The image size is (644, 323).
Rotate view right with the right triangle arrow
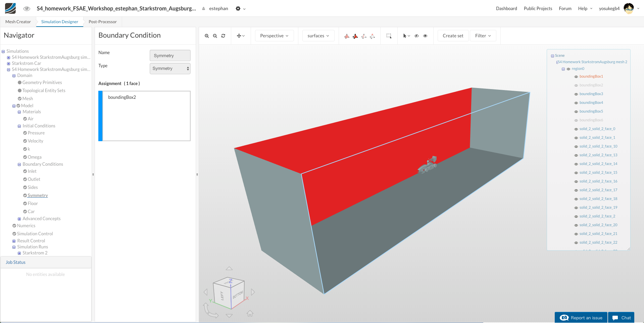click(253, 292)
